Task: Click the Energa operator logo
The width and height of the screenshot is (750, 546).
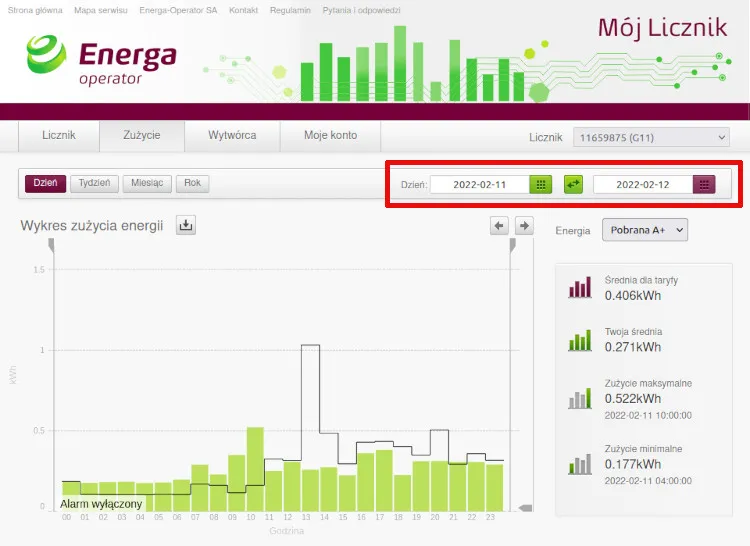Action: 101,60
